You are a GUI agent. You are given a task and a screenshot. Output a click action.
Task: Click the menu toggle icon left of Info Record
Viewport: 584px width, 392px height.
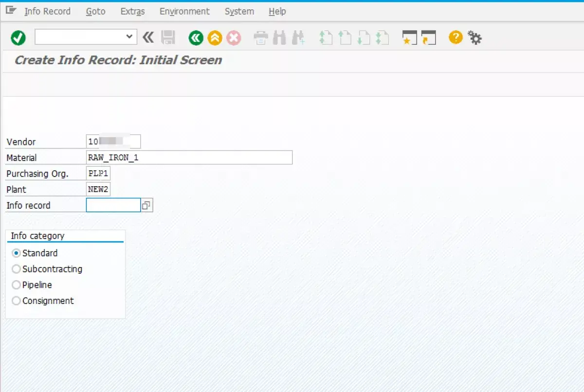[x=11, y=10]
